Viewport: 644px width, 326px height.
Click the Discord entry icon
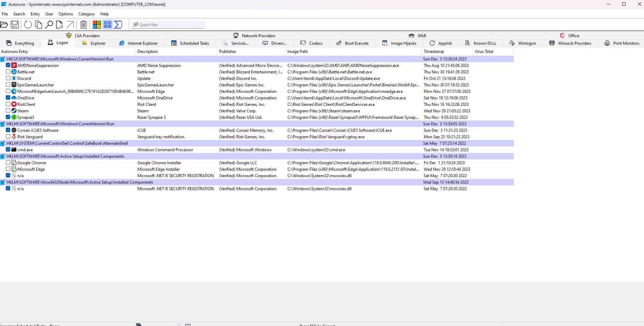click(14, 79)
